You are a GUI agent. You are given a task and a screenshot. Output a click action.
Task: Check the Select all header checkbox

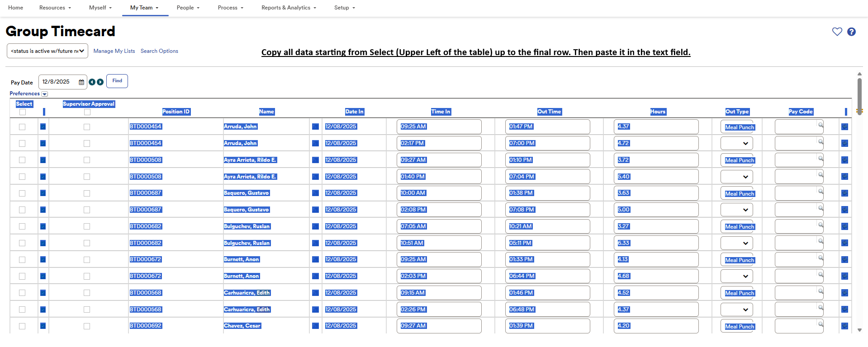[x=23, y=112]
